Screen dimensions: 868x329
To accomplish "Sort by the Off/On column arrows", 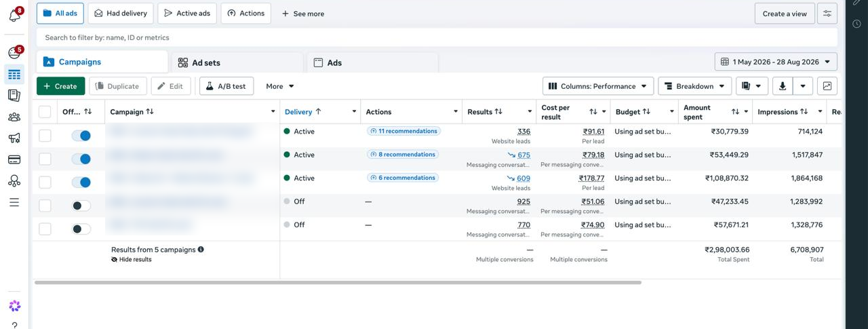I will click(x=88, y=112).
